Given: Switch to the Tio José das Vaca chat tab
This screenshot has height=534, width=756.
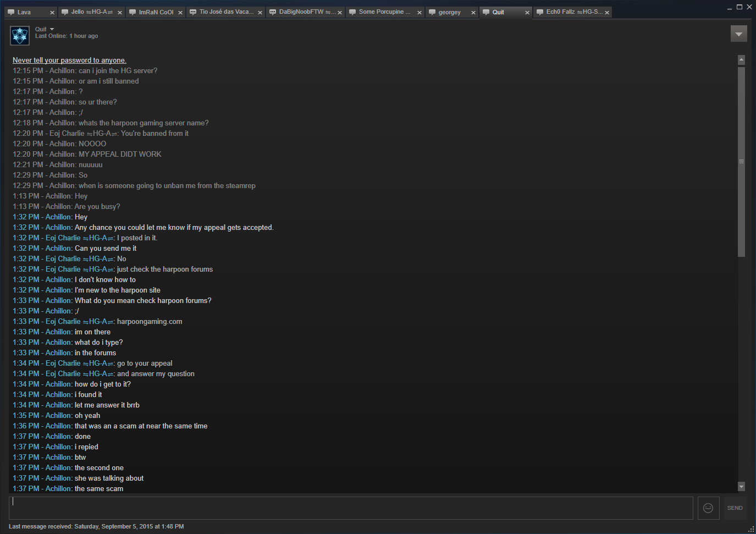Looking at the screenshot, I should click(x=226, y=12).
